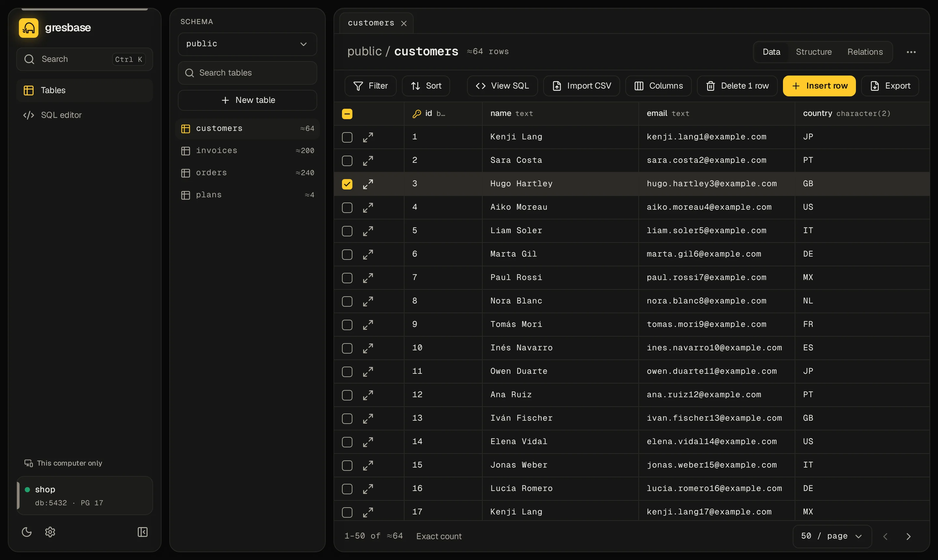Click the Search tables field

pyautogui.click(x=247, y=73)
